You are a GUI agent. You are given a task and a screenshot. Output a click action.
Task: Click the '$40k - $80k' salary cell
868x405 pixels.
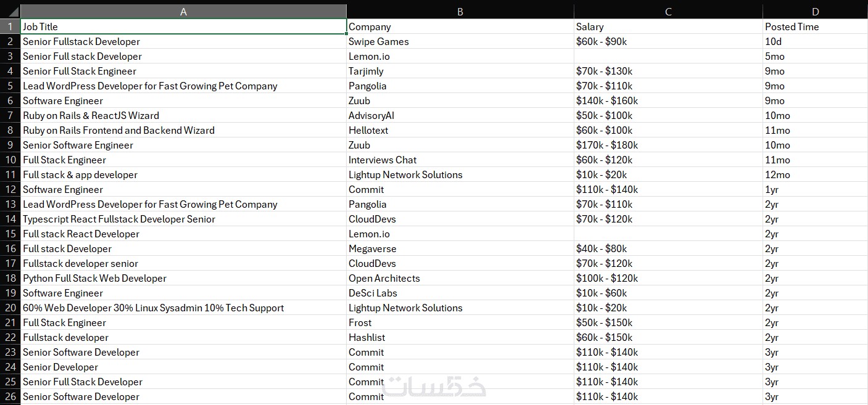(x=668, y=248)
